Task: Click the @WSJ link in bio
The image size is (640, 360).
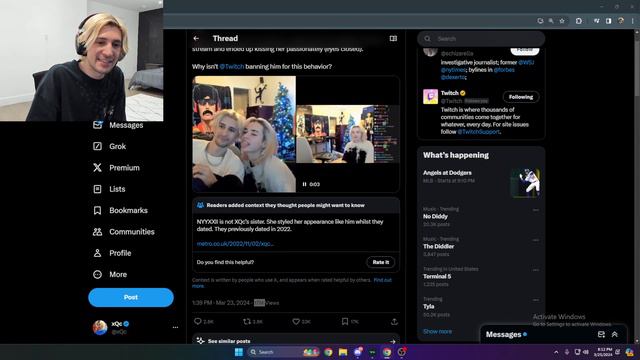Action: tap(526, 62)
